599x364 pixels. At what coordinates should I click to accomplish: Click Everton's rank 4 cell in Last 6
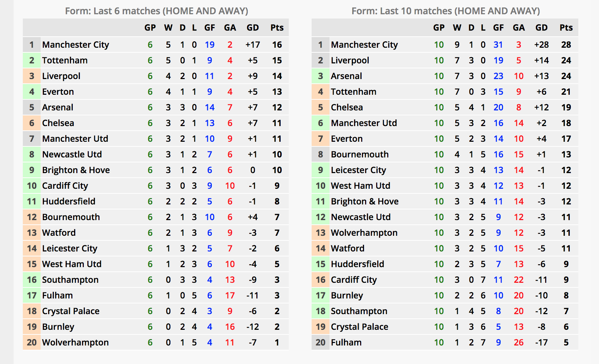point(32,92)
